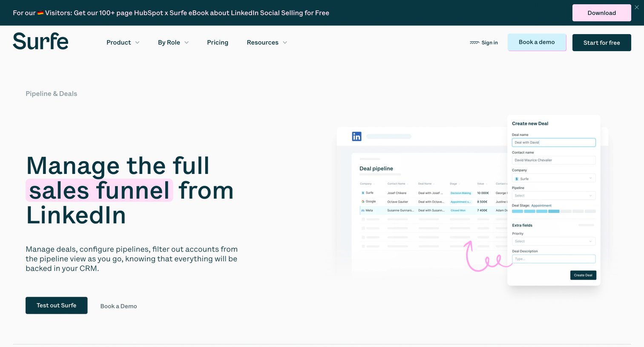Viewport: 644px width, 347px height.
Task: Close the top promo banner
Action: [x=637, y=7]
